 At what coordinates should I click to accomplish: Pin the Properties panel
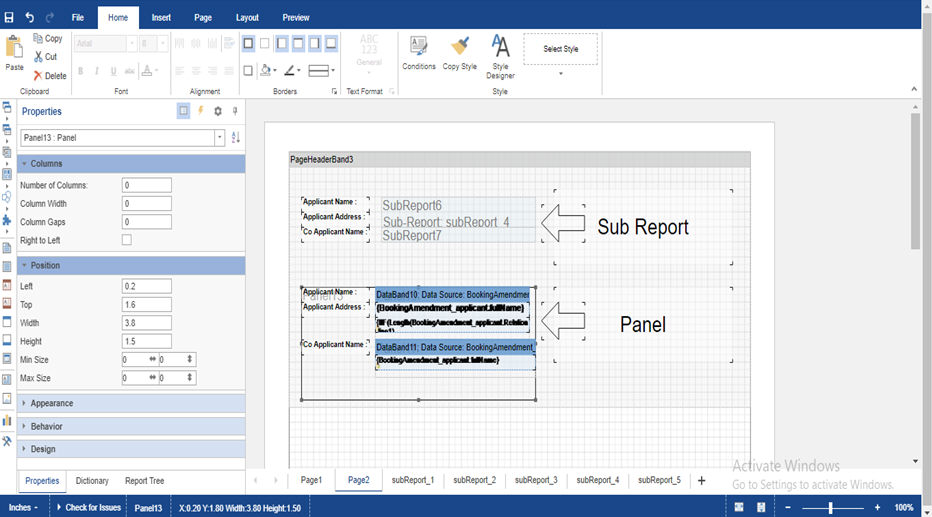235,111
